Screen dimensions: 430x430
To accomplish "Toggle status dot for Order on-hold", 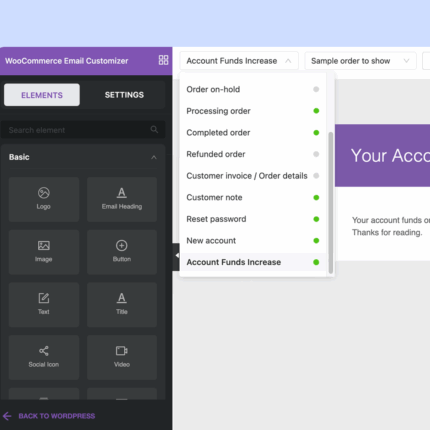I will coord(316,89).
